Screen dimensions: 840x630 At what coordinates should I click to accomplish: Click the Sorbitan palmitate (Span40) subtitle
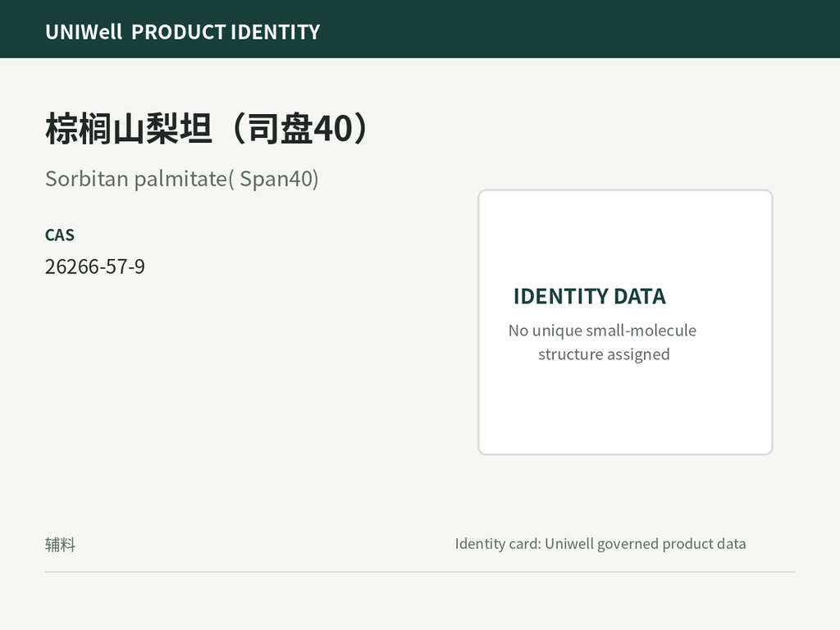click(182, 179)
